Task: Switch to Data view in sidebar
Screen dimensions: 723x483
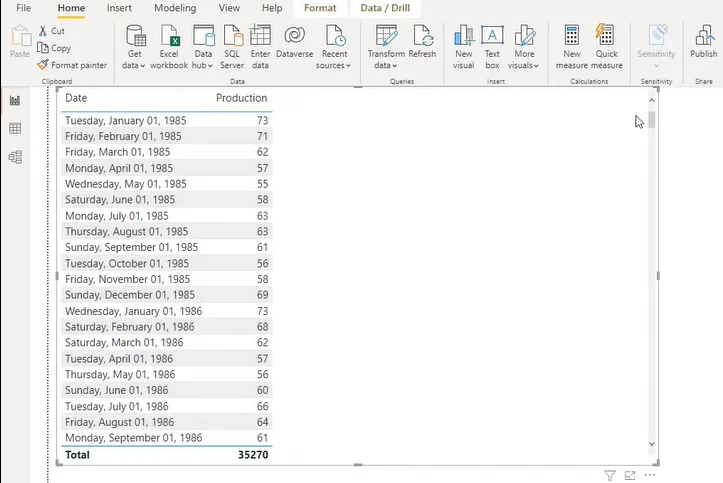Action: click(15, 129)
